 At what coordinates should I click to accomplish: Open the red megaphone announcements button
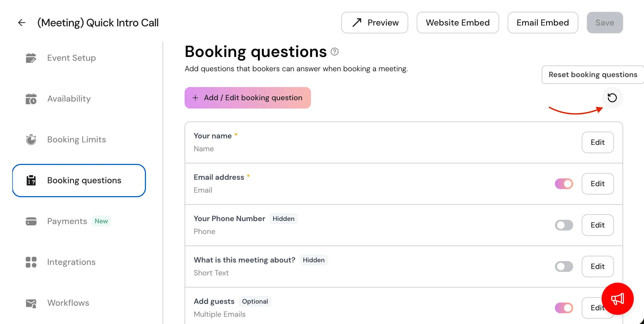617,299
